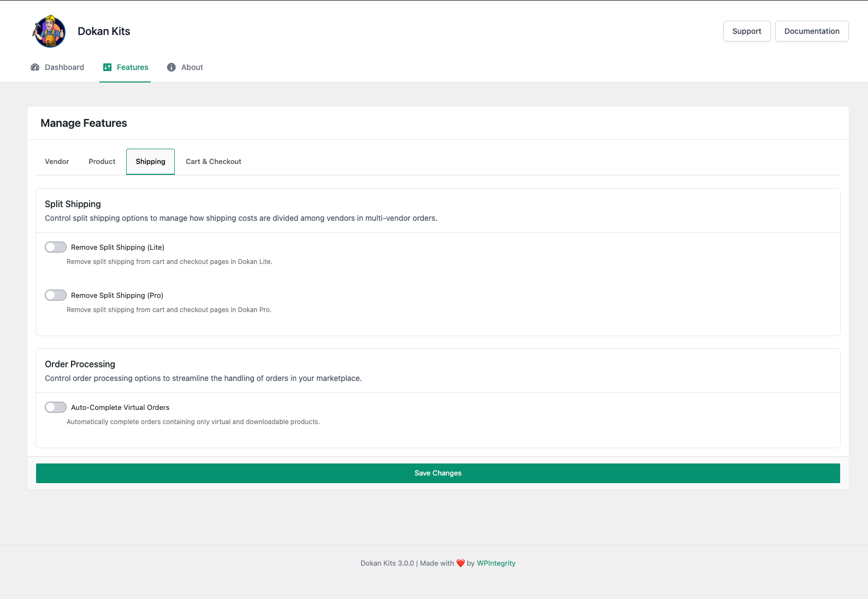Click the Dokan Lite description text
The image size is (868, 599).
[x=169, y=262]
